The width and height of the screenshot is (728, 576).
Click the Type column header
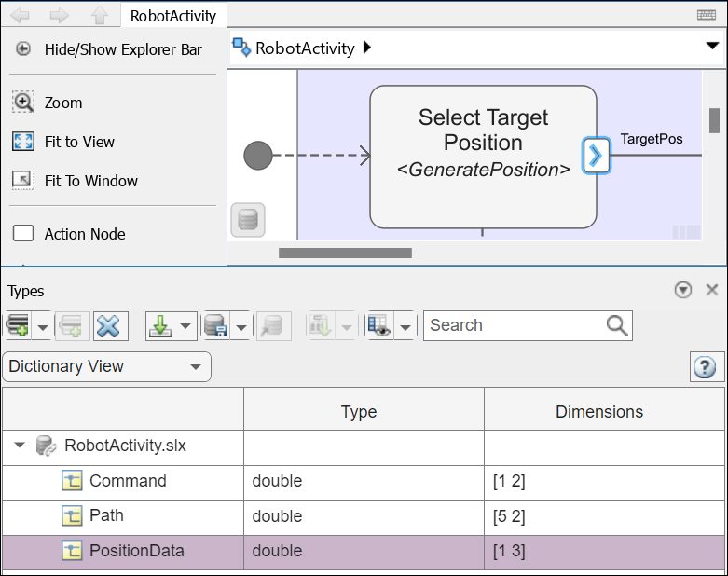click(364, 410)
